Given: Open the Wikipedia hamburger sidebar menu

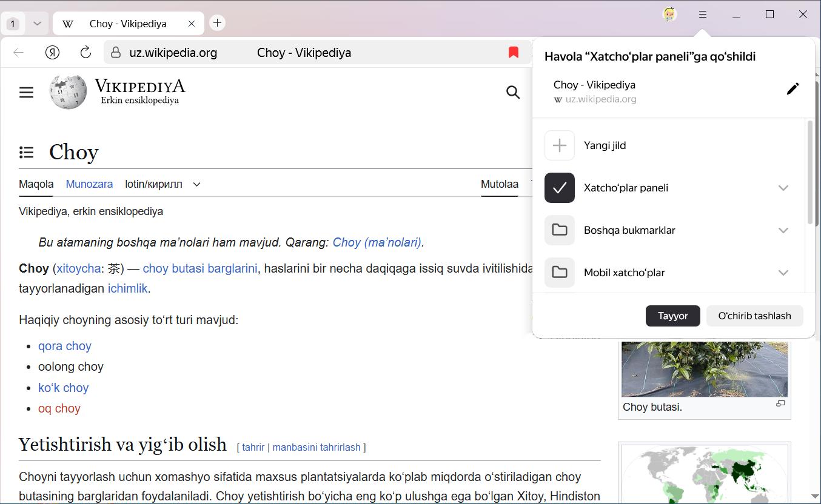Looking at the screenshot, I should (26, 92).
